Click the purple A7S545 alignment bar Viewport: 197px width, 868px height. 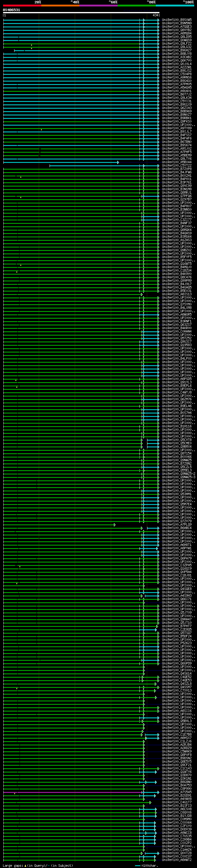pyautogui.click(x=73, y=793)
